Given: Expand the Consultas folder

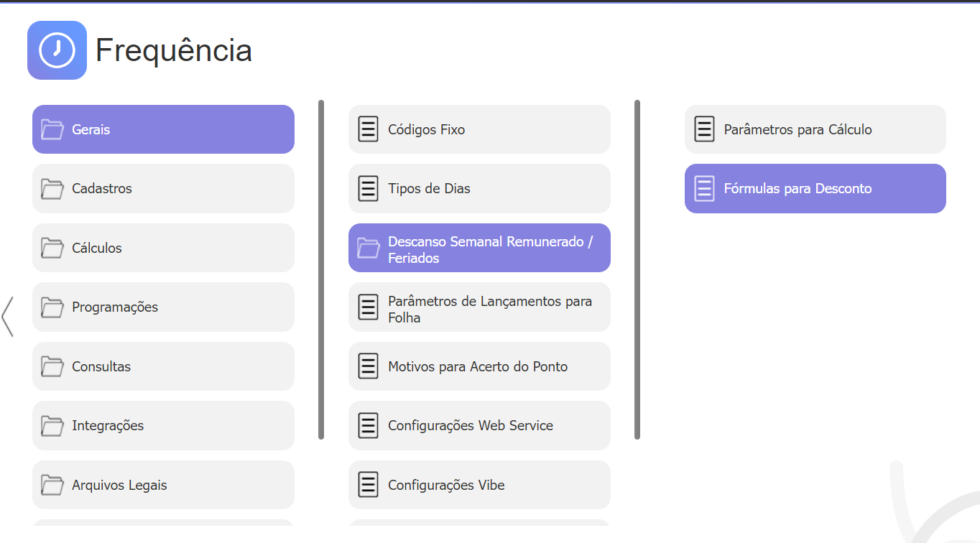Looking at the screenshot, I should point(163,366).
